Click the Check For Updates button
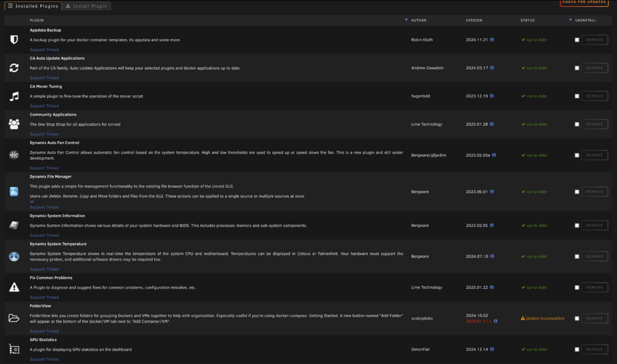This screenshot has width=617, height=364. click(x=584, y=2)
